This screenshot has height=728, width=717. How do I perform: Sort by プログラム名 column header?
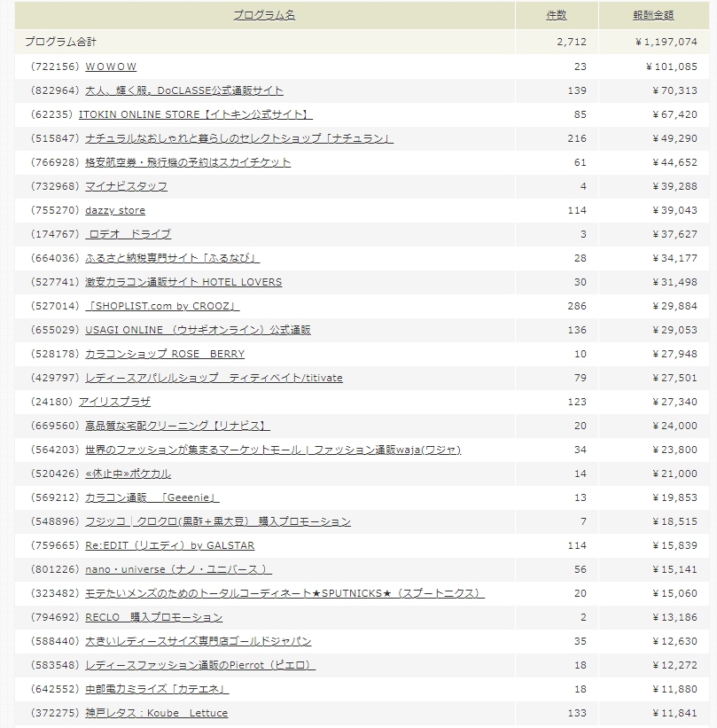pos(264,15)
